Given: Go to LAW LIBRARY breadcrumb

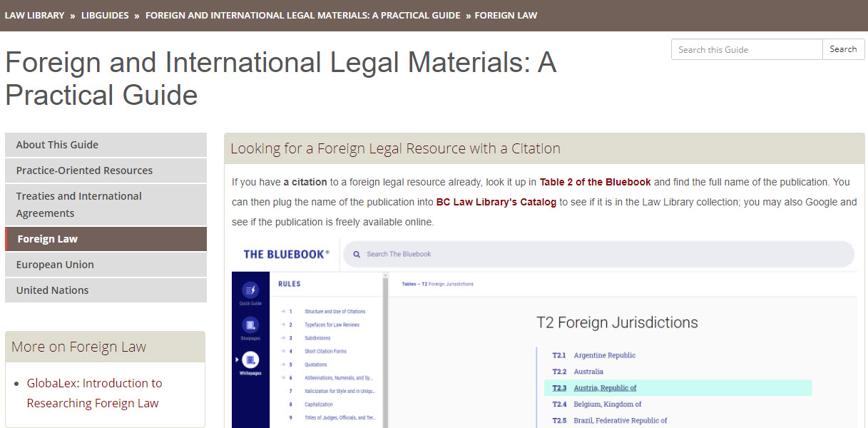Looking at the screenshot, I should click(34, 15).
